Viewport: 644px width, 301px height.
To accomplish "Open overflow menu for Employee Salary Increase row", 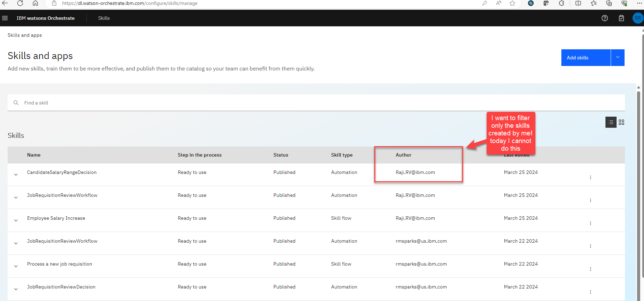I will (591, 223).
